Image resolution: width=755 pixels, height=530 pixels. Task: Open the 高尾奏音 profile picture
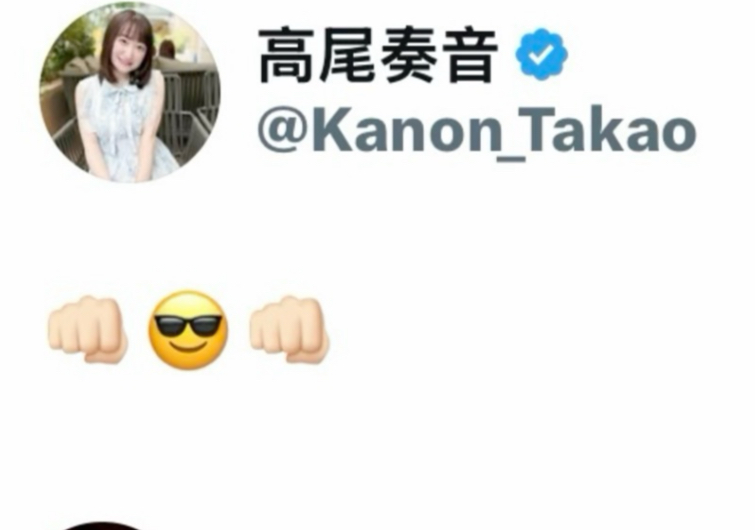130,94
